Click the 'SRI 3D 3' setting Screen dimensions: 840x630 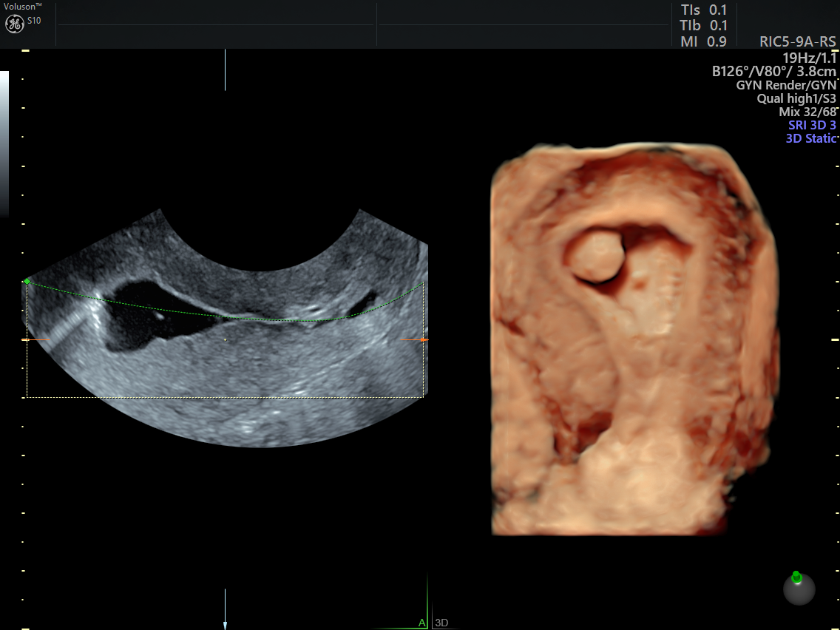(812, 125)
